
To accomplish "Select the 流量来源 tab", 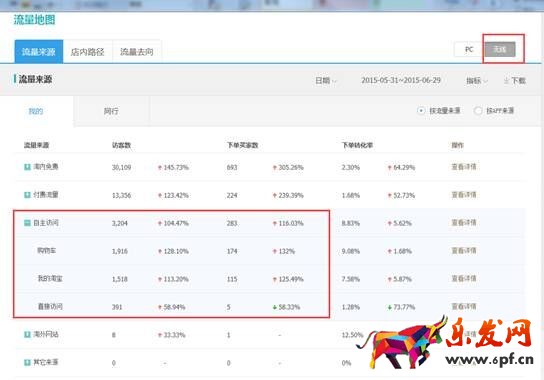I will point(39,52).
